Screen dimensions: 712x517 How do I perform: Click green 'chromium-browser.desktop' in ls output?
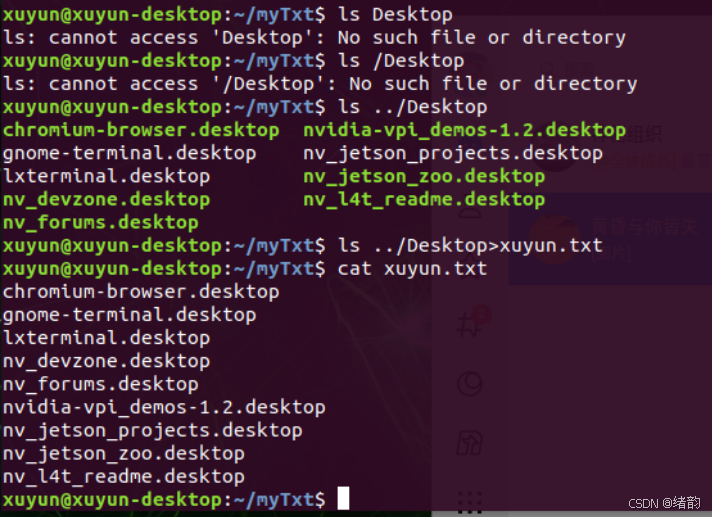141,130
